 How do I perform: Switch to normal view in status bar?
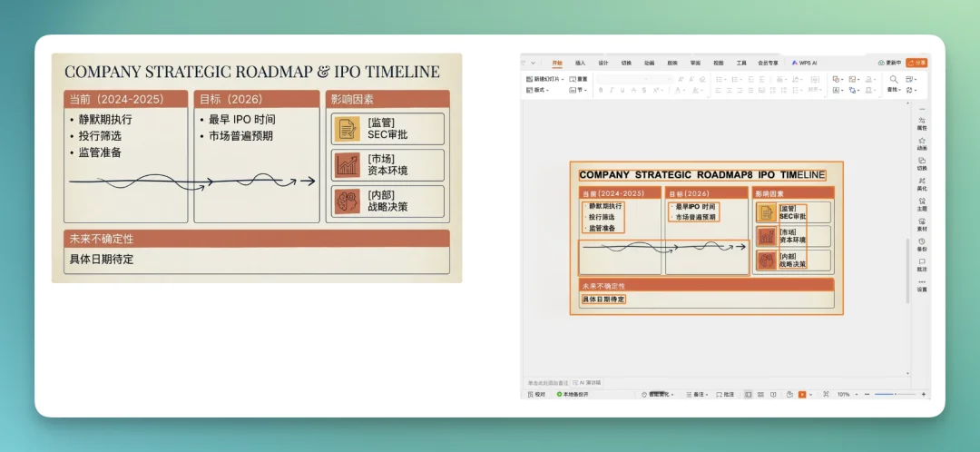point(748,395)
